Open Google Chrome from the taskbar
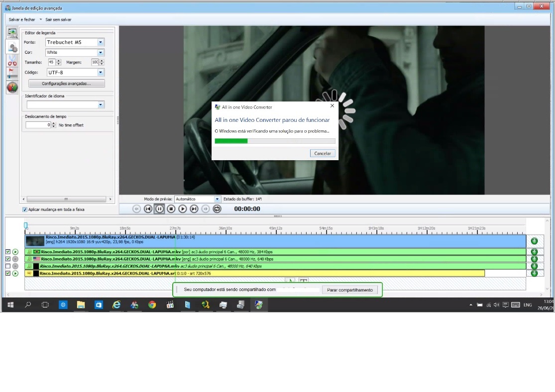555x392 pixels. (x=152, y=304)
